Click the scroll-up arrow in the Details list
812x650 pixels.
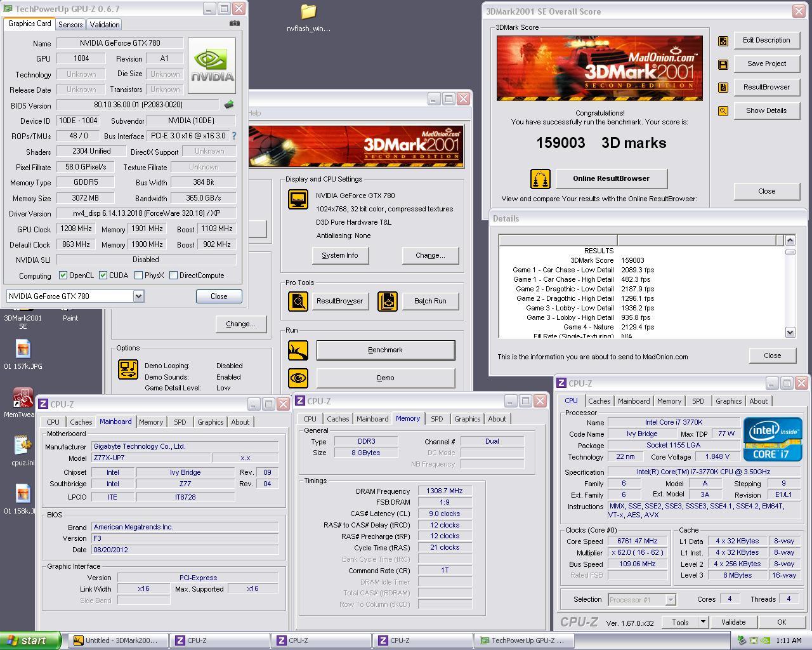pos(790,240)
